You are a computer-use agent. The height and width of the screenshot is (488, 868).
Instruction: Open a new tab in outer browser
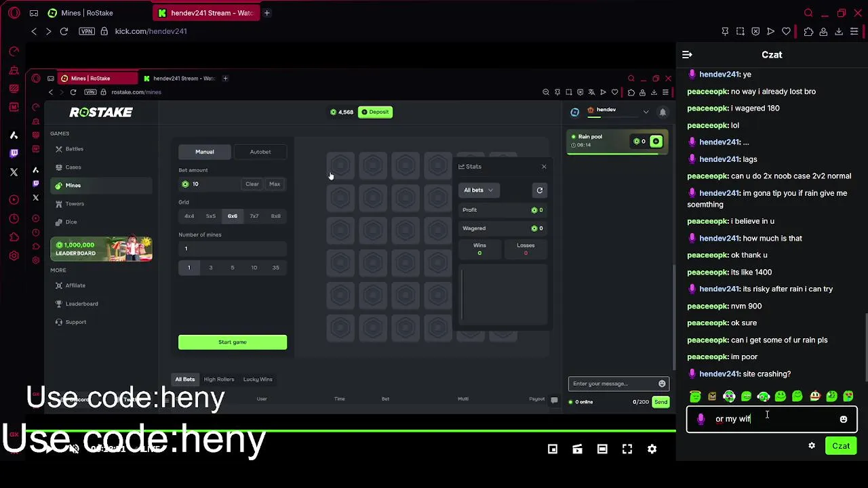coord(267,13)
